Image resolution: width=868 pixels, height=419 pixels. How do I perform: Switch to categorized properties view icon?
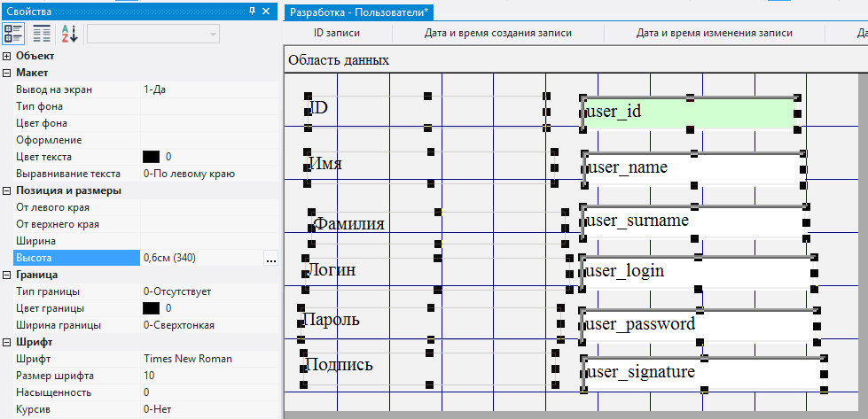pyautogui.click(x=13, y=34)
